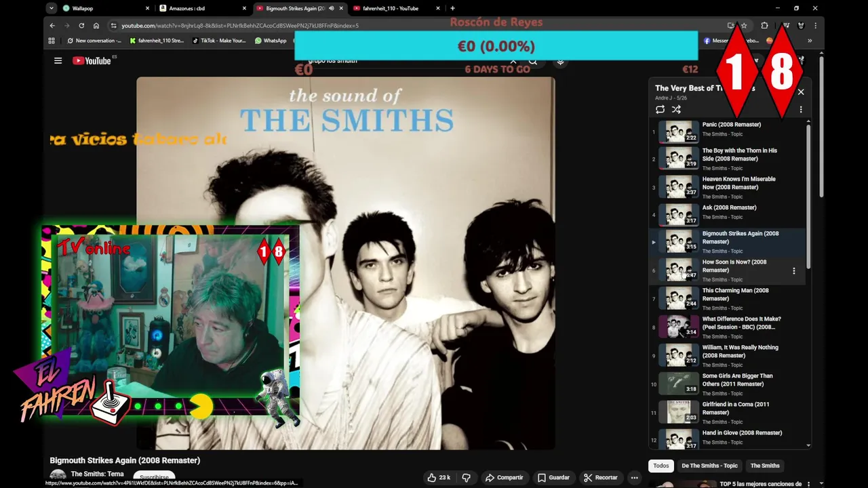Play Girlfriend in a Coma (2011 Remaster)
This screenshot has width=868, height=488.
[727, 412]
